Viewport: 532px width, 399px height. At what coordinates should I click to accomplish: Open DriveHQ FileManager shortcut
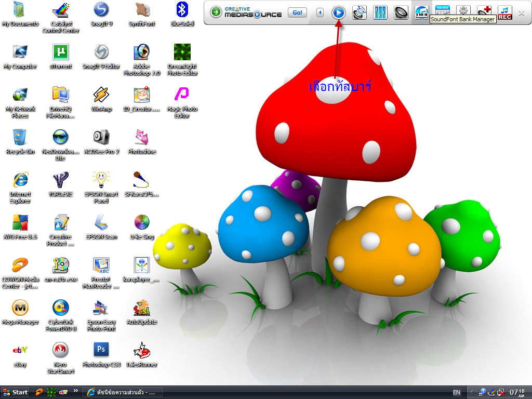61,103
